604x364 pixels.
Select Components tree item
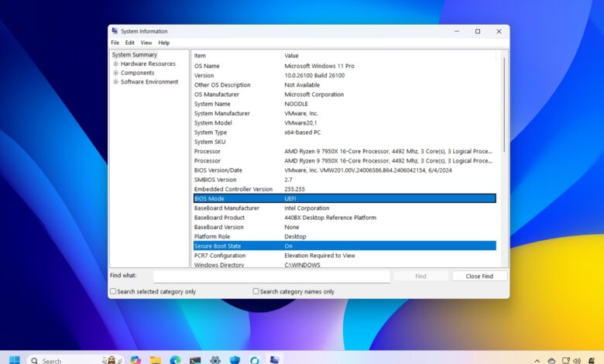tap(137, 73)
